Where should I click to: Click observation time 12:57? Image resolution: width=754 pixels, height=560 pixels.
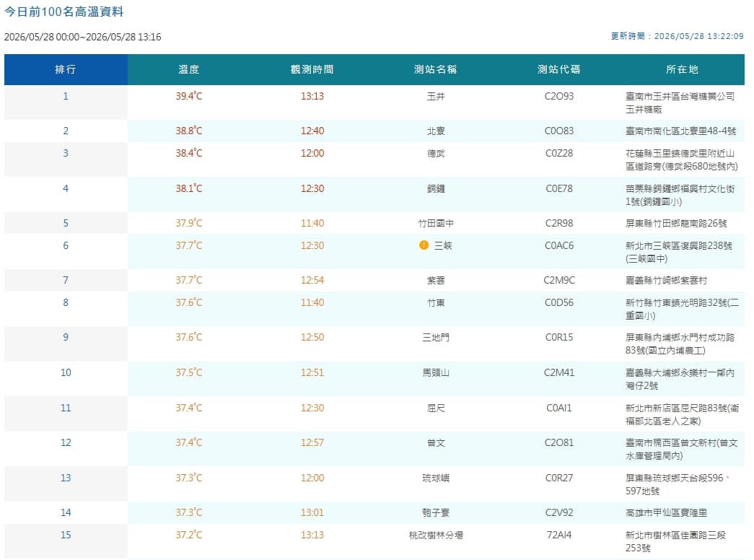[312, 442]
